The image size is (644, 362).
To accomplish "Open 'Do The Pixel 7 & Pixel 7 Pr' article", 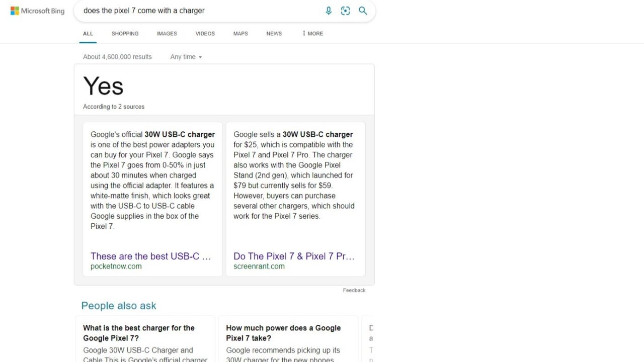I will (294, 256).
